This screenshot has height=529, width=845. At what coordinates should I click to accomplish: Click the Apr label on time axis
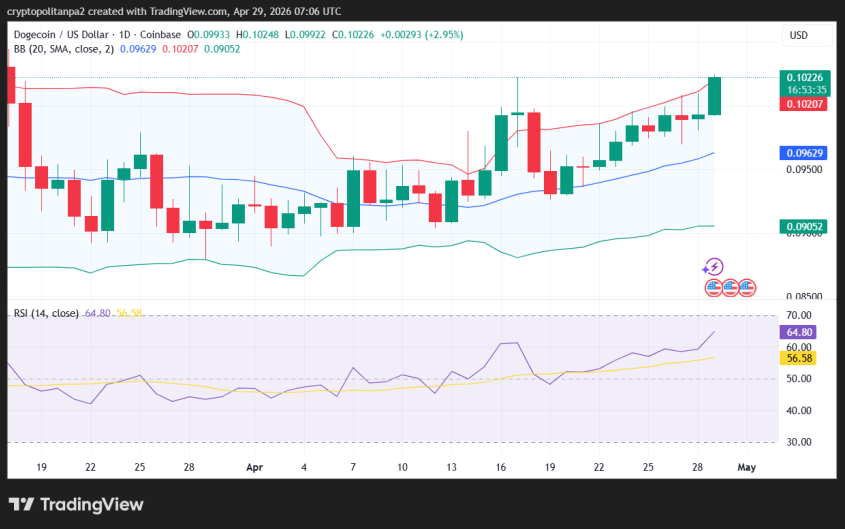253,467
